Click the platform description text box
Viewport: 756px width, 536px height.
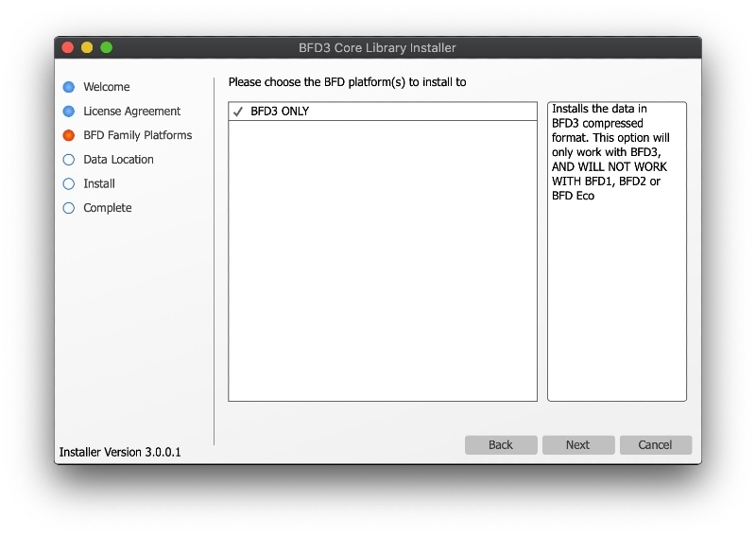617,251
